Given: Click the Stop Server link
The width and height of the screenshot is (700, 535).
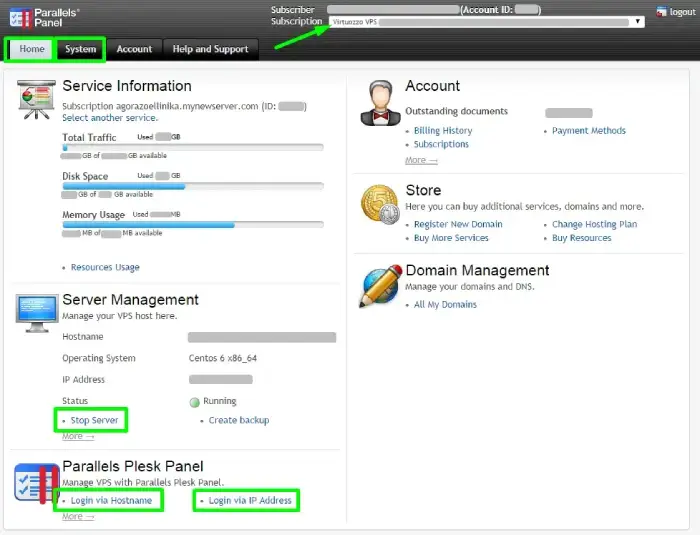Looking at the screenshot, I should tap(94, 420).
